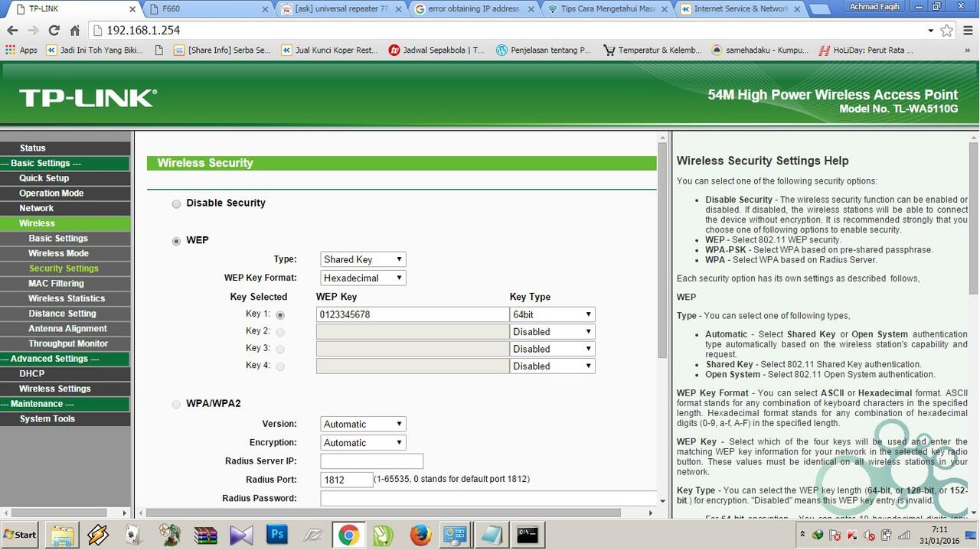Viewport: 980px width, 550px height.
Task: Click the Windows Start button
Action: coord(20,535)
